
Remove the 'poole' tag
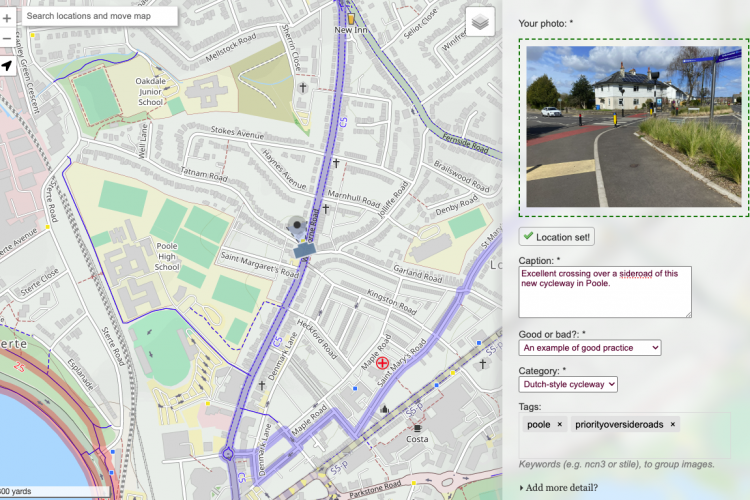pyautogui.click(x=559, y=425)
